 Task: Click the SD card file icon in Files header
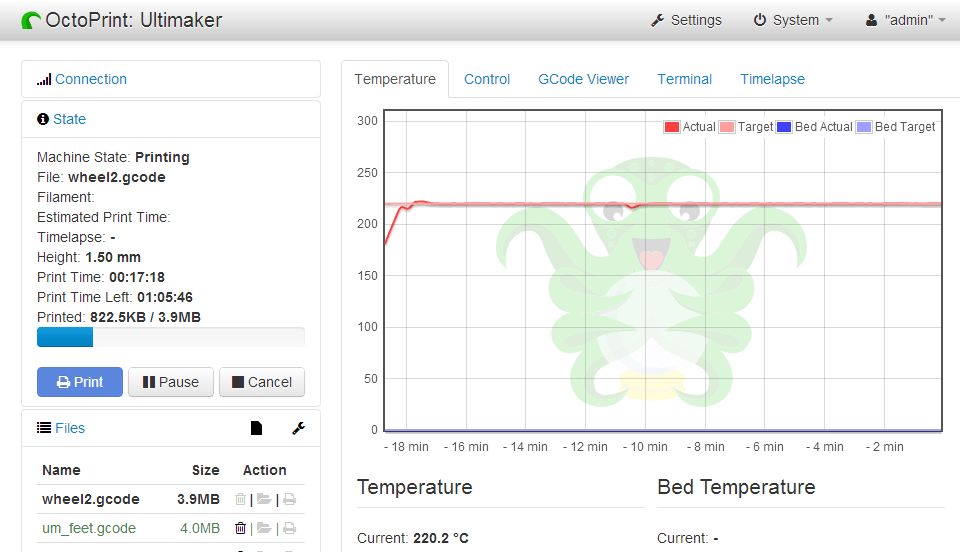256,428
